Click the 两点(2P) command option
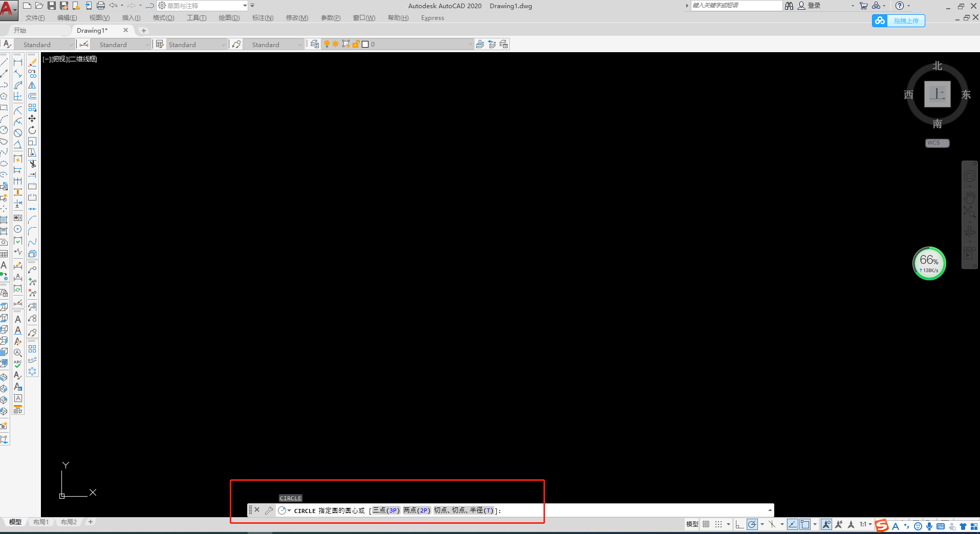The width and height of the screenshot is (980, 534). 417,510
